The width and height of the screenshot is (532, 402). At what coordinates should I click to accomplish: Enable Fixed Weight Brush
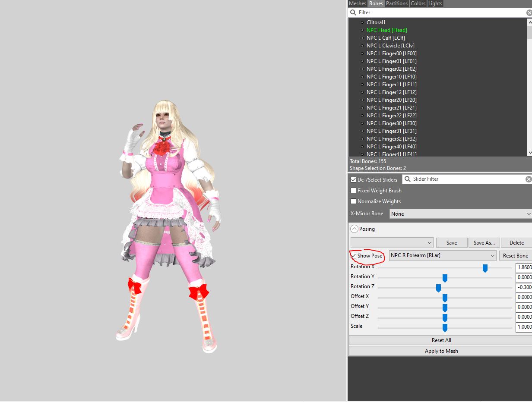pyautogui.click(x=354, y=190)
